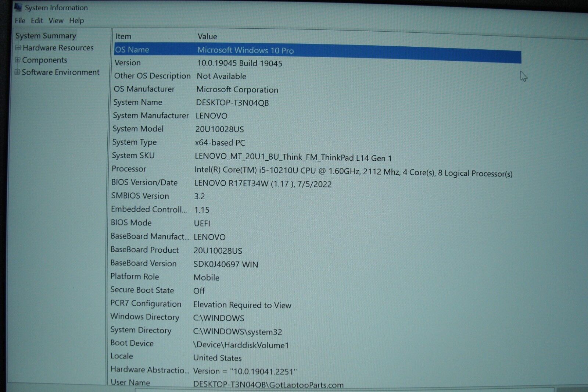Select the BaseBoard Product row
Viewport: 588px width, 392px height.
click(145, 250)
